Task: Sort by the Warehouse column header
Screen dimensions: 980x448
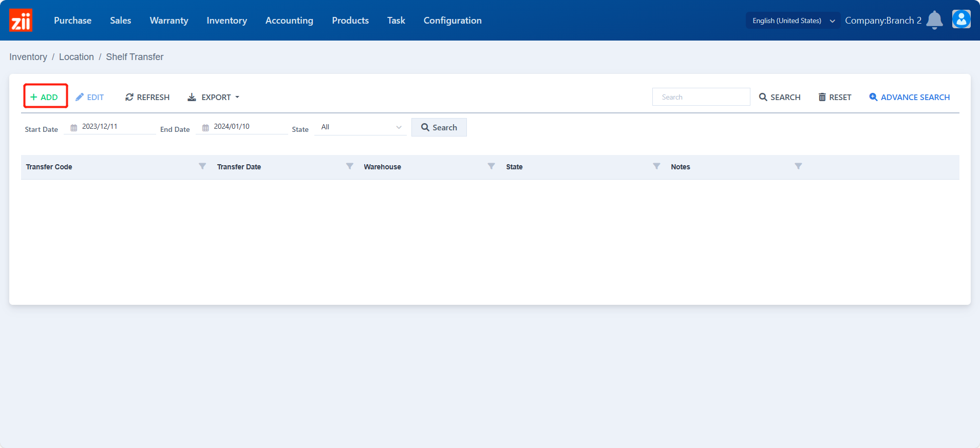Action: (382, 167)
